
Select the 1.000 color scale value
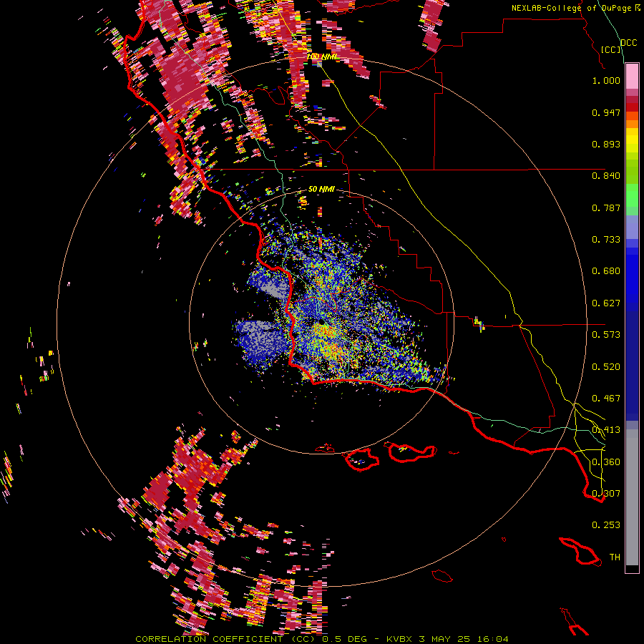click(606, 80)
